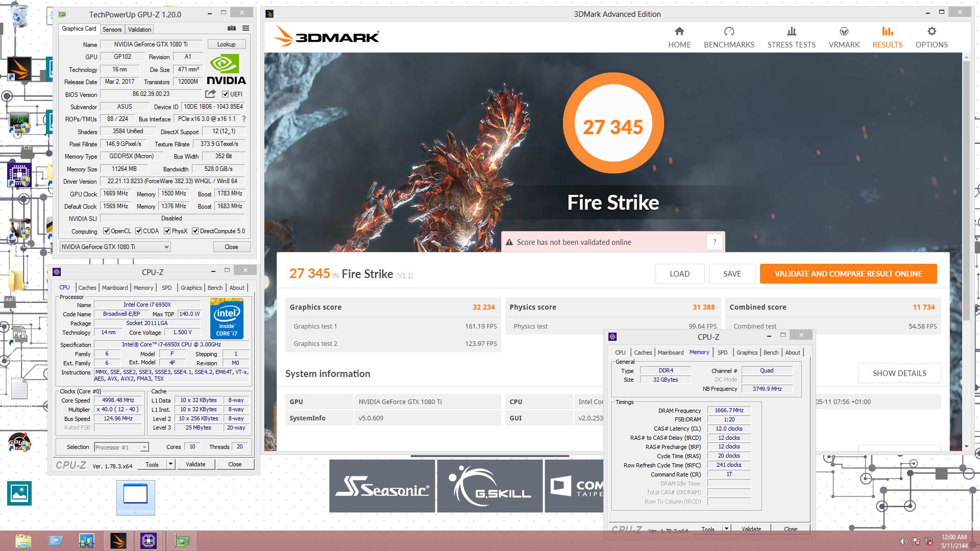
Task: Click the G.SKILL sponsor banner
Action: click(x=489, y=486)
